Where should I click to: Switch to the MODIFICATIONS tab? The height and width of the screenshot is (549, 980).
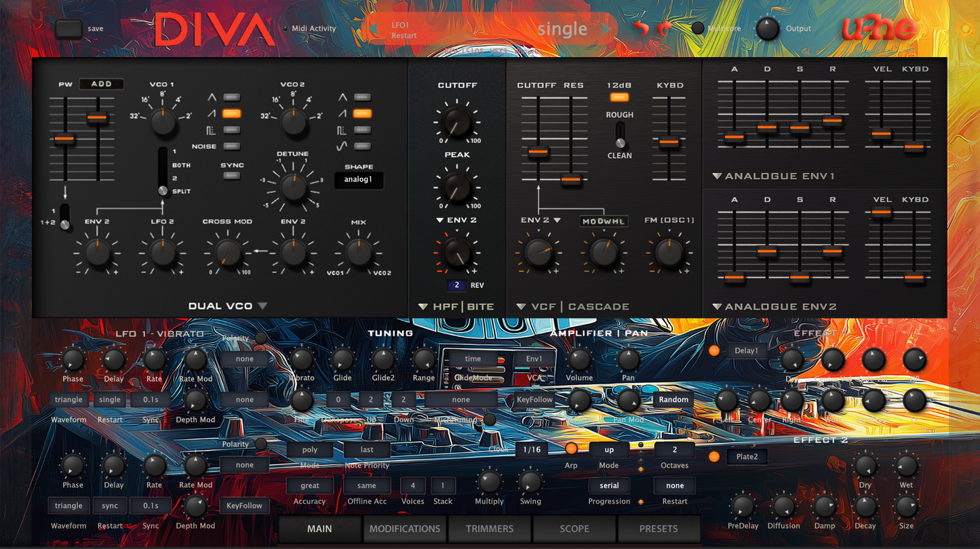[x=405, y=529]
